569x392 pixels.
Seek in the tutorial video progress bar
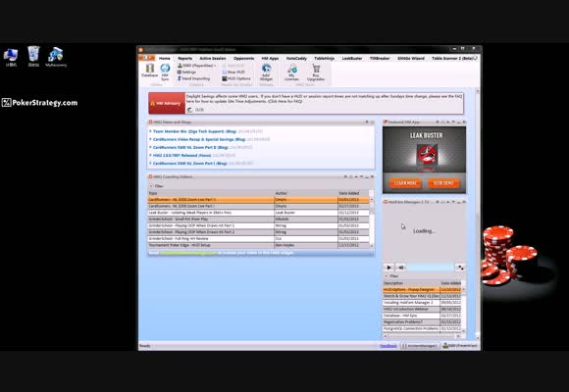[x=431, y=268]
